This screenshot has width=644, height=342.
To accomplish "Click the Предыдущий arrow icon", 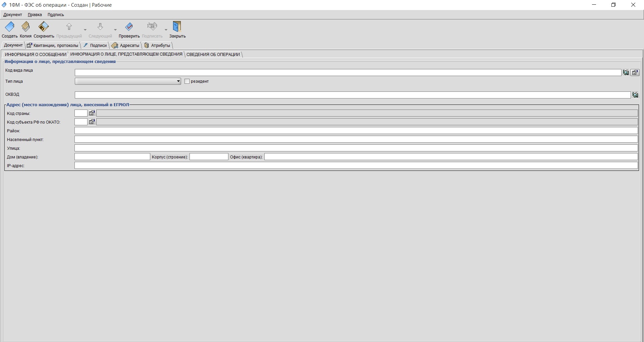I will (69, 27).
